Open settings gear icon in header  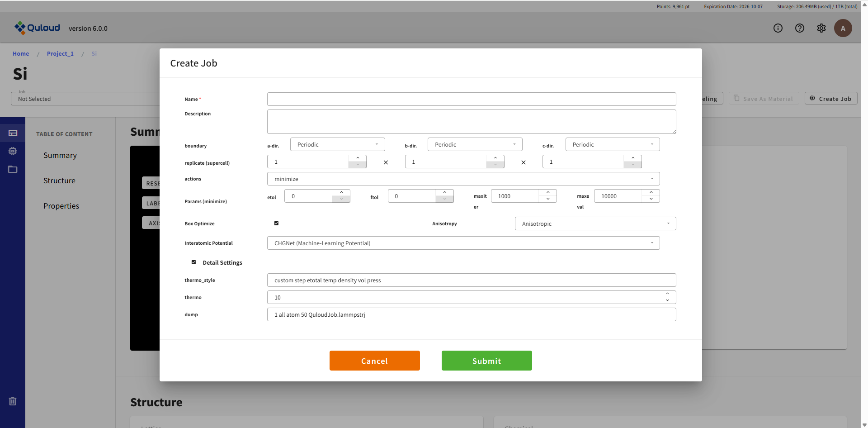coord(821,28)
